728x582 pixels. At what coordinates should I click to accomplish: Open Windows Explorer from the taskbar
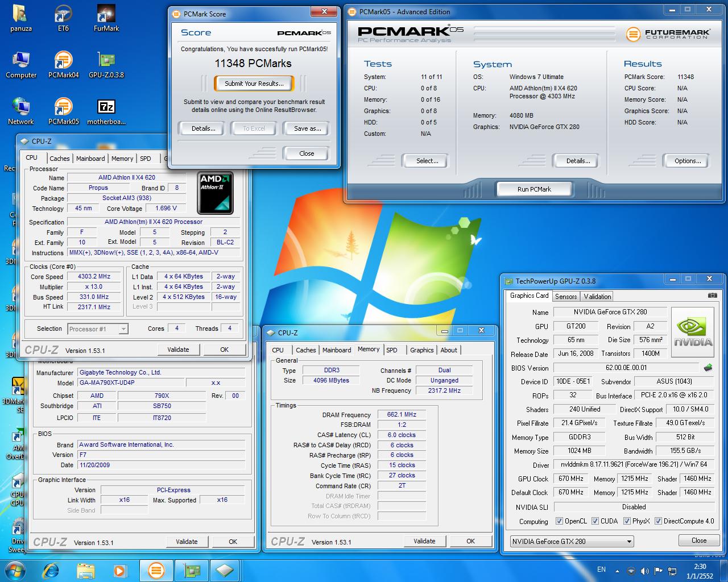[x=85, y=570]
